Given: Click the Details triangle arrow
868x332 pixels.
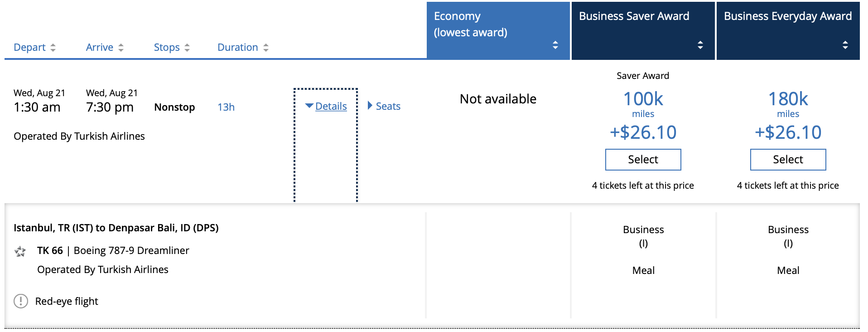Looking at the screenshot, I should tap(309, 106).
